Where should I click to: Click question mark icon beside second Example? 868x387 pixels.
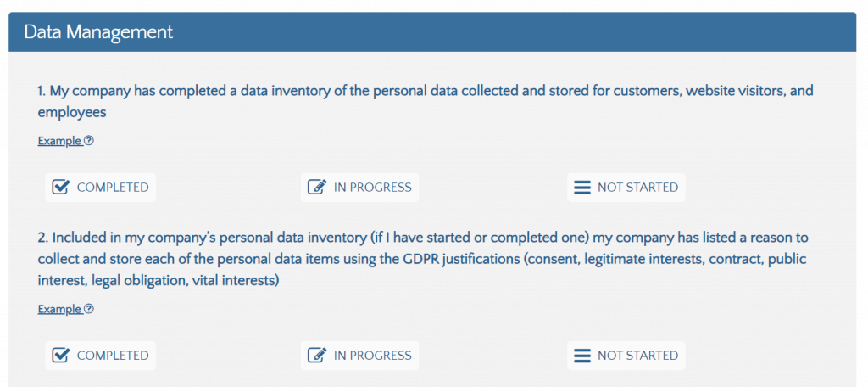[x=89, y=309]
